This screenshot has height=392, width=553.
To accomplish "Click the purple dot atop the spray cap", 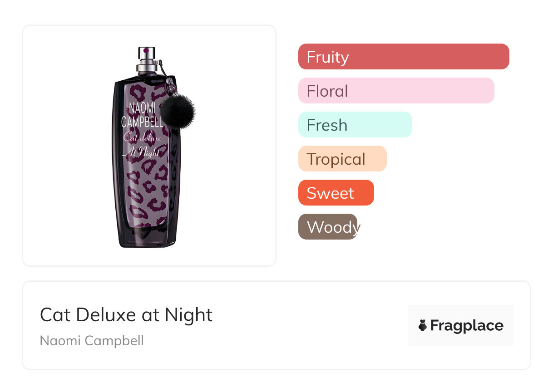I will tap(146, 49).
